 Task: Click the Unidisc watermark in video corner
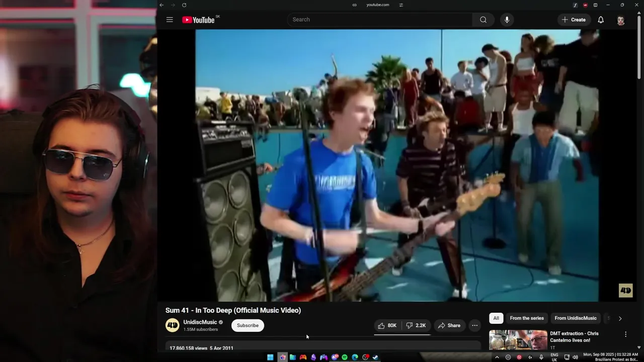coord(625,291)
